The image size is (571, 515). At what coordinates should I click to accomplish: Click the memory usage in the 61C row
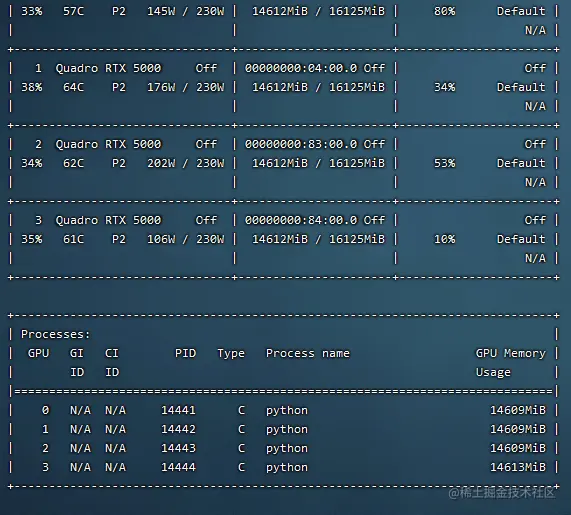pos(319,239)
